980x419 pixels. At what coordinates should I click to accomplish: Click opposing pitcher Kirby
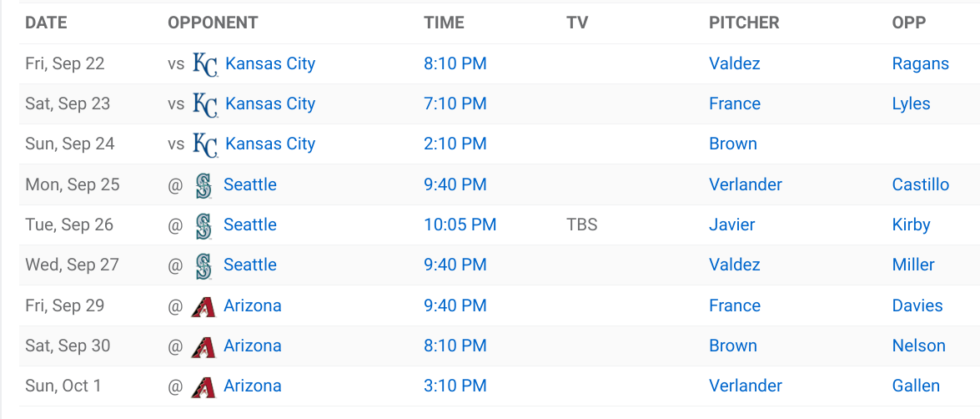(912, 225)
